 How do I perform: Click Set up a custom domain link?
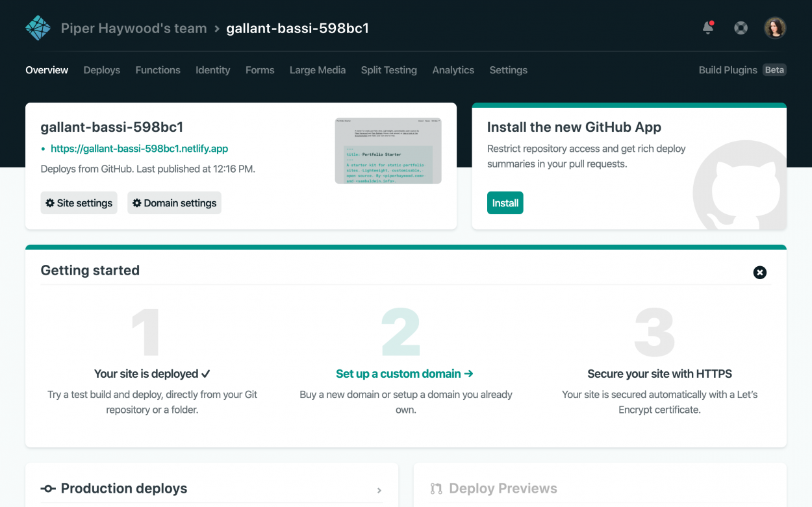[x=405, y=374]
